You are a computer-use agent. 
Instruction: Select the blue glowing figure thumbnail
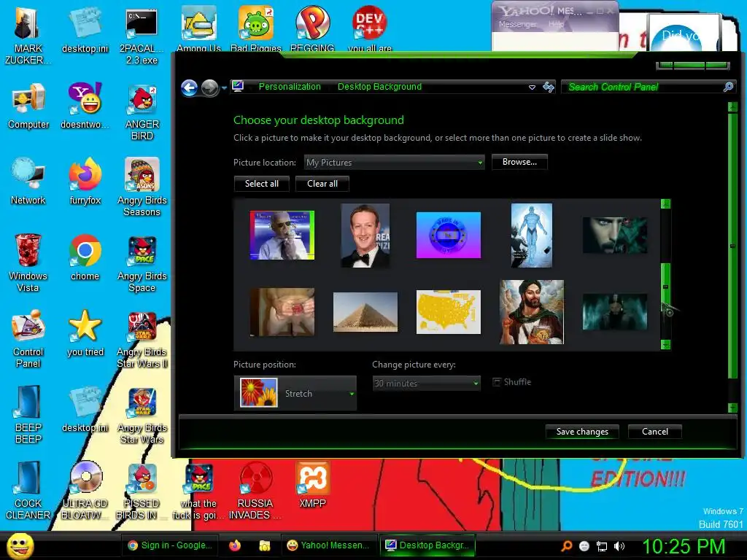pos(531,236)
